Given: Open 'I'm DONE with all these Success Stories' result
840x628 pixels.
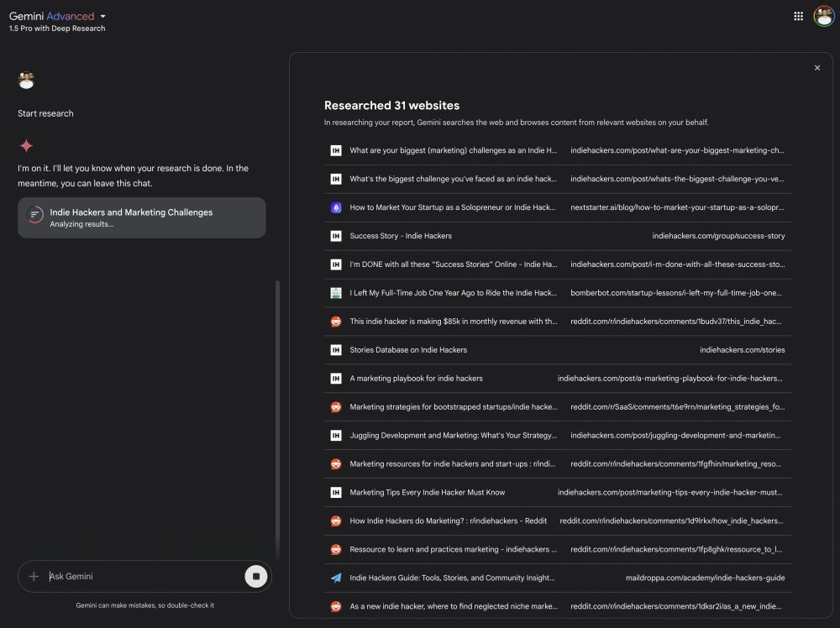Looking at the screenshot, I should click(x=454, y=264).
